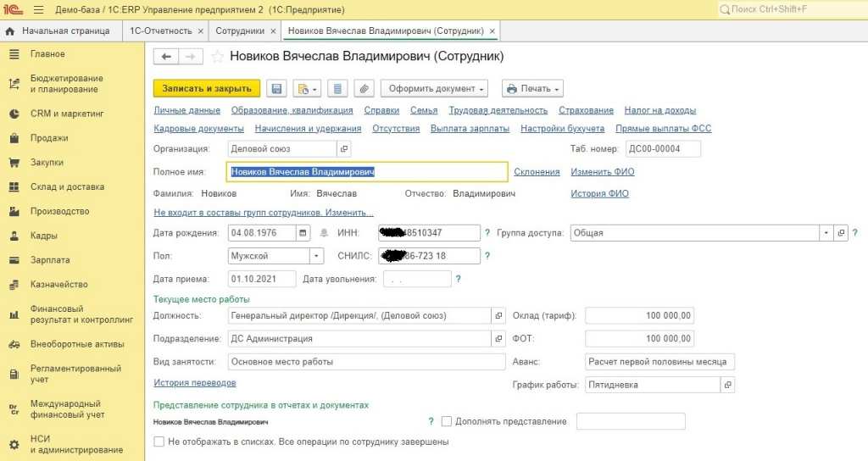868x461 pixels.
Task: Open the document list icon in toolbar
Action: (x=337, y=88)
